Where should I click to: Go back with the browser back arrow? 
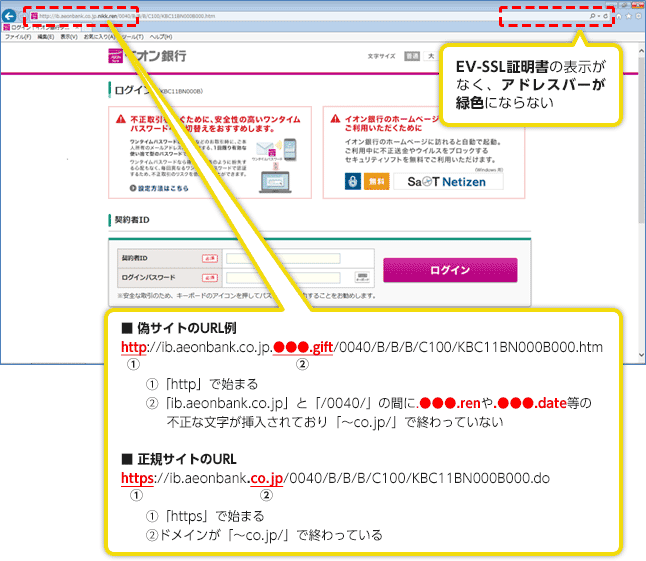[x=9, y=16]
